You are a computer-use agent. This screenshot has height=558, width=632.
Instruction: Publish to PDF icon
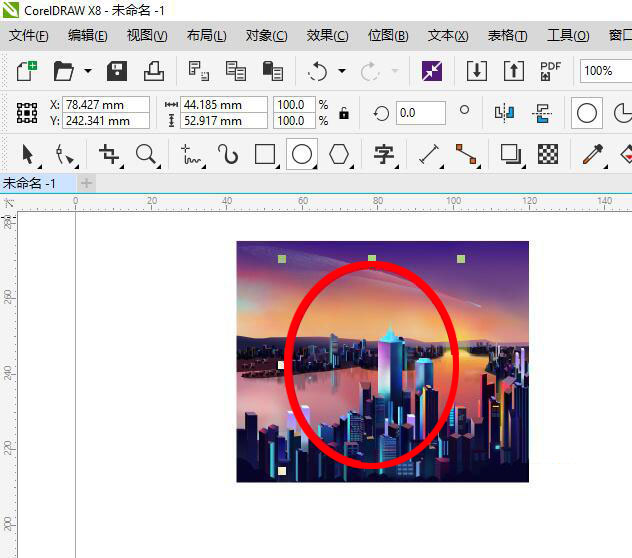pyautogui.click(x=551, y=71)
